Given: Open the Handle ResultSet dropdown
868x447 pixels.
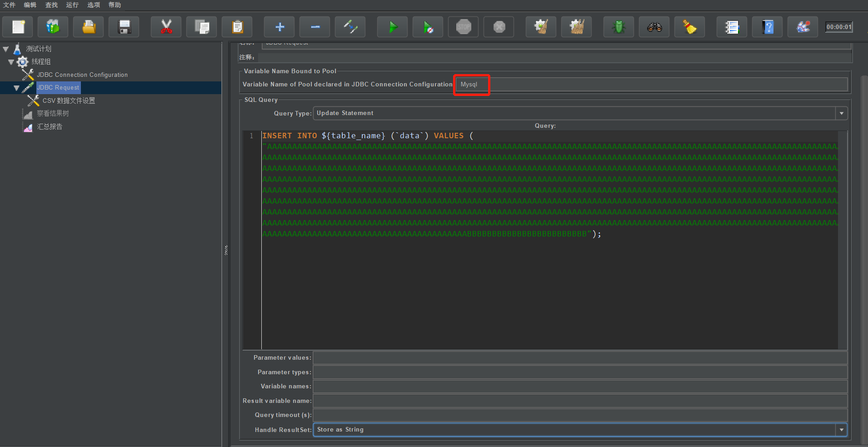Looking at the screenshot, I should 841,430.
